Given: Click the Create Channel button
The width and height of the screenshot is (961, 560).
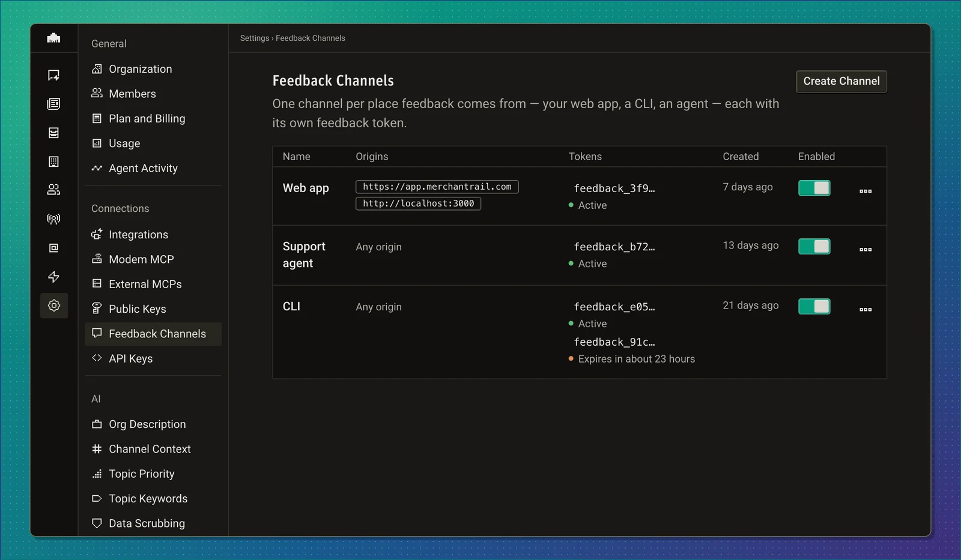Looking at the screenshot, I should point(841,82).
